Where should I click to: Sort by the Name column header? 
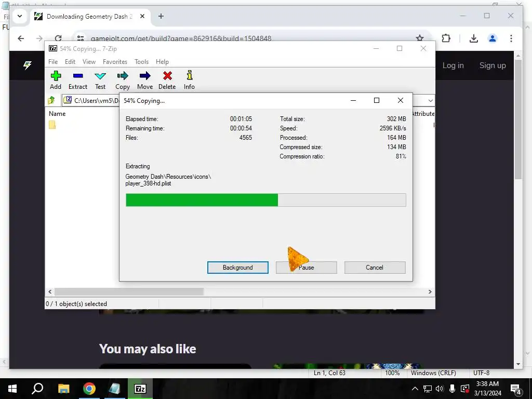[x=57, y=114]
